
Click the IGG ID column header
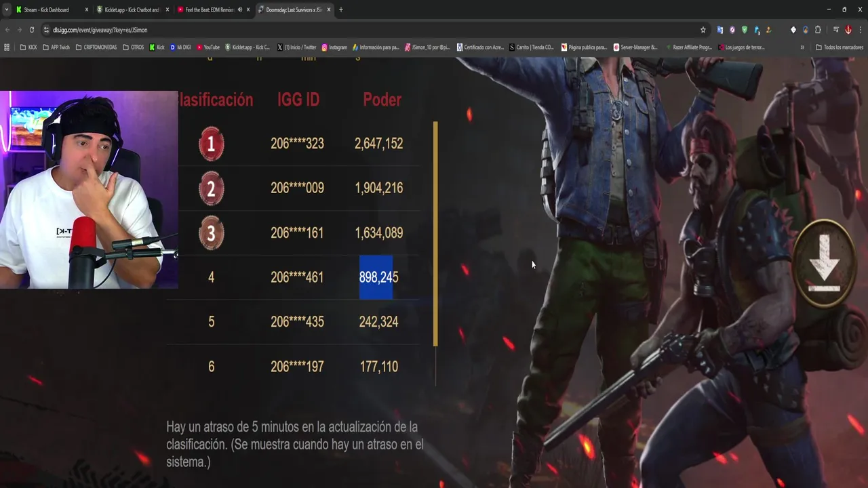[298, 100]
